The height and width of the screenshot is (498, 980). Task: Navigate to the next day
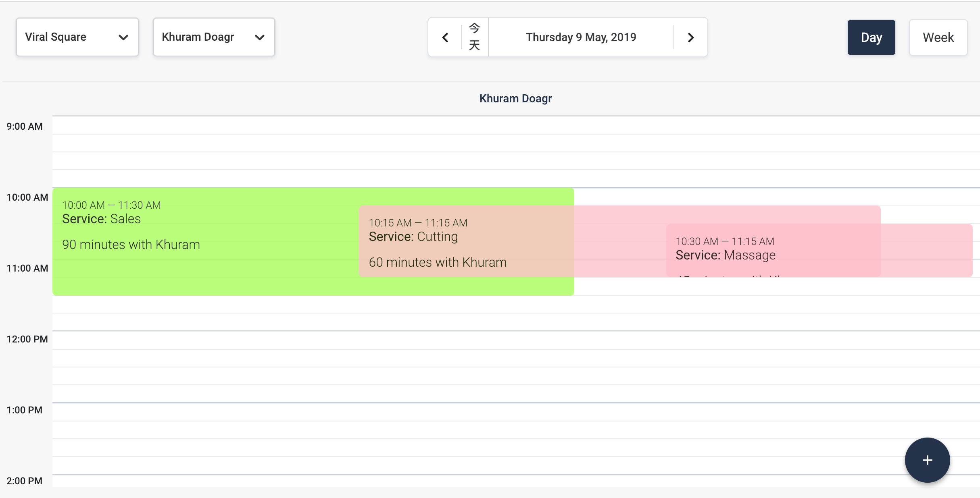pos(690,37)
